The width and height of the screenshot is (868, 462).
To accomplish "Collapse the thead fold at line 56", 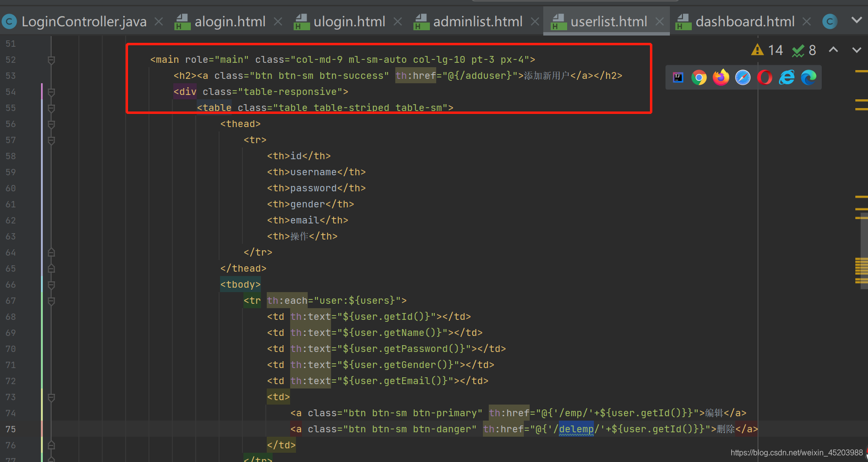I will (51, 124).
